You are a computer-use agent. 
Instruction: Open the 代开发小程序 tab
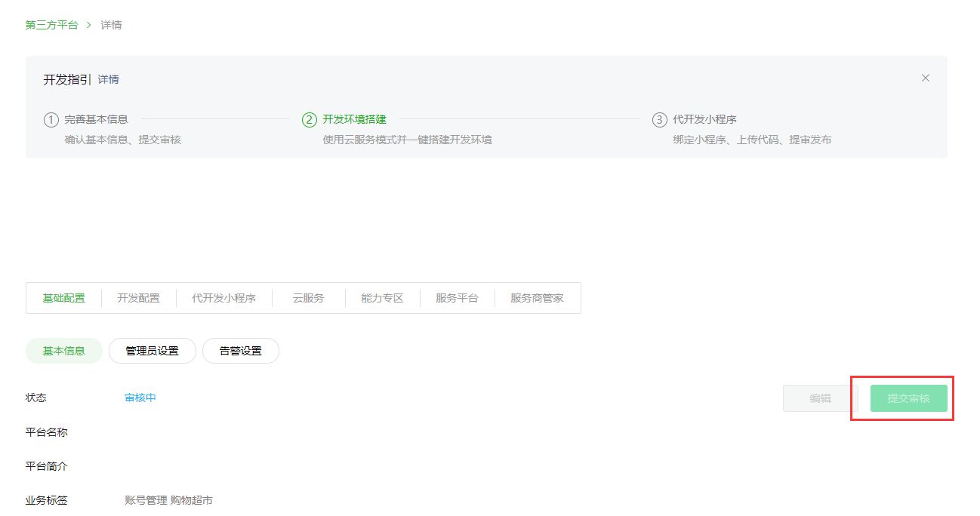223,298
